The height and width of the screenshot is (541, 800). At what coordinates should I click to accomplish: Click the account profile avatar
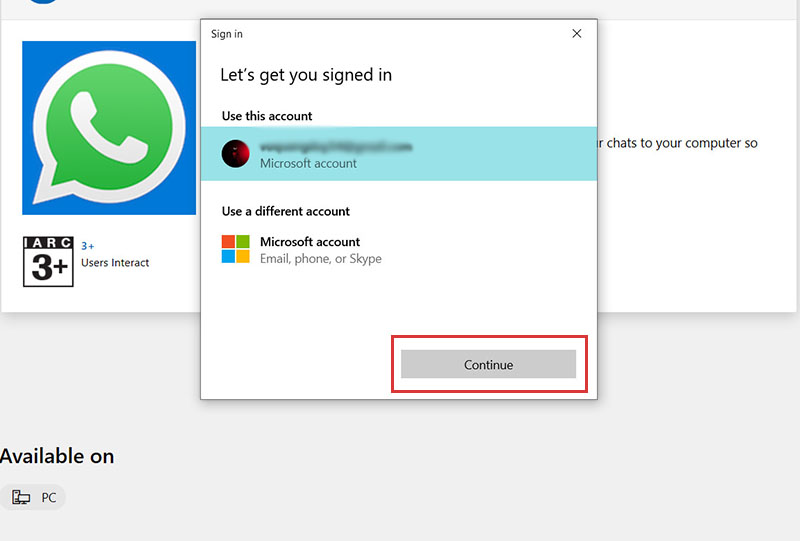tap(236, 154)
